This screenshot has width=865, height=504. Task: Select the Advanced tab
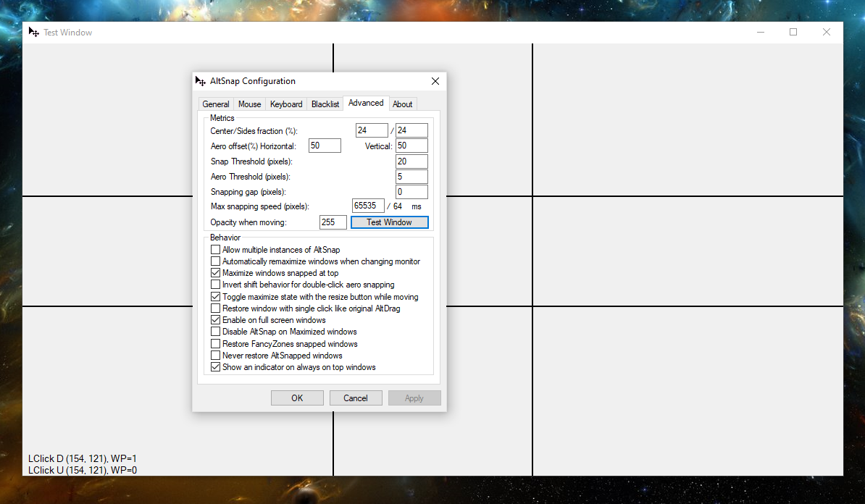(366, 103)
